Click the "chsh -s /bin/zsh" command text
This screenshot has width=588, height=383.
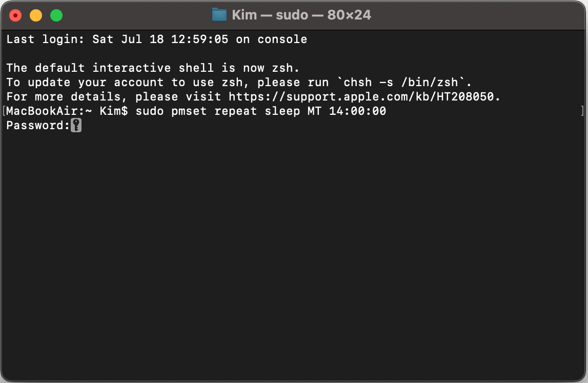(x=401, y=82)
